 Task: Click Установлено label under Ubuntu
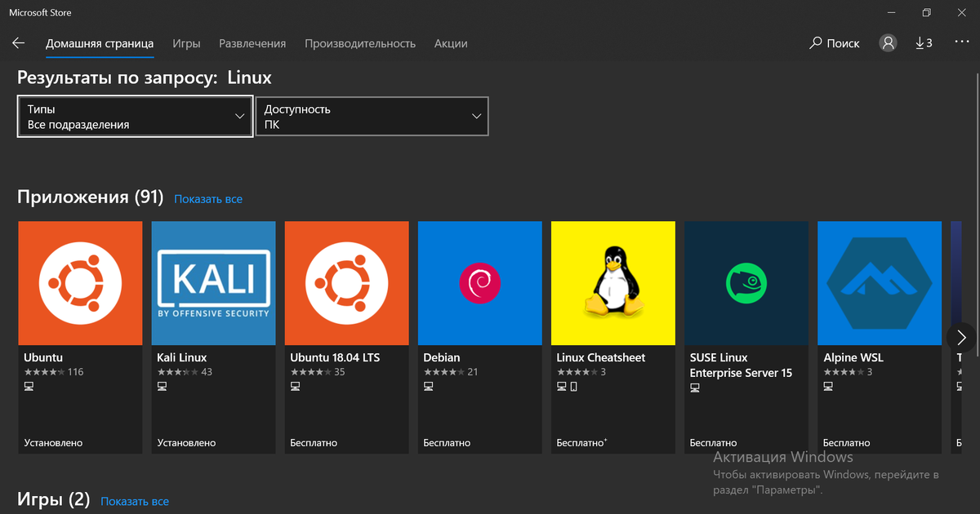53,443
